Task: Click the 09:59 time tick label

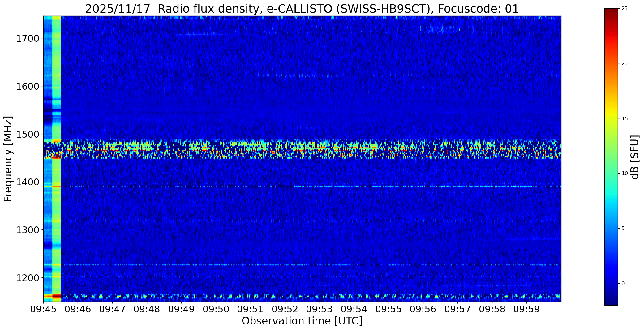Action: click(526, 309)
